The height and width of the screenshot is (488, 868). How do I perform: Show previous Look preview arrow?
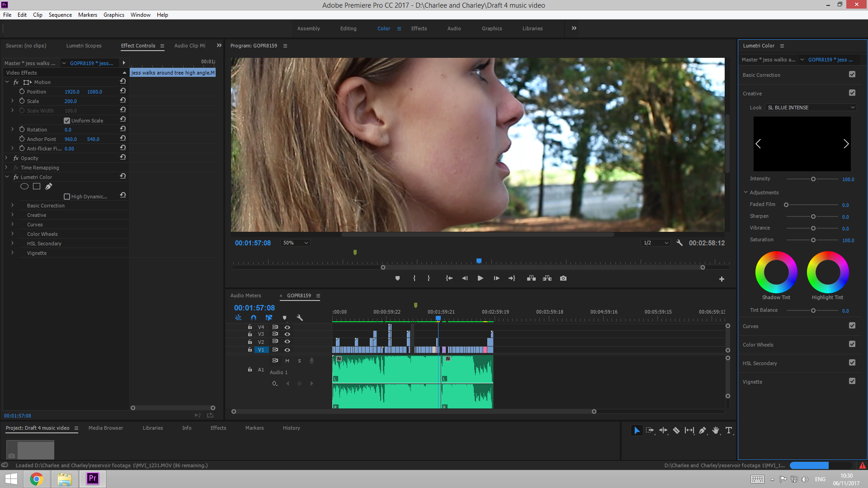click(758, 144)
